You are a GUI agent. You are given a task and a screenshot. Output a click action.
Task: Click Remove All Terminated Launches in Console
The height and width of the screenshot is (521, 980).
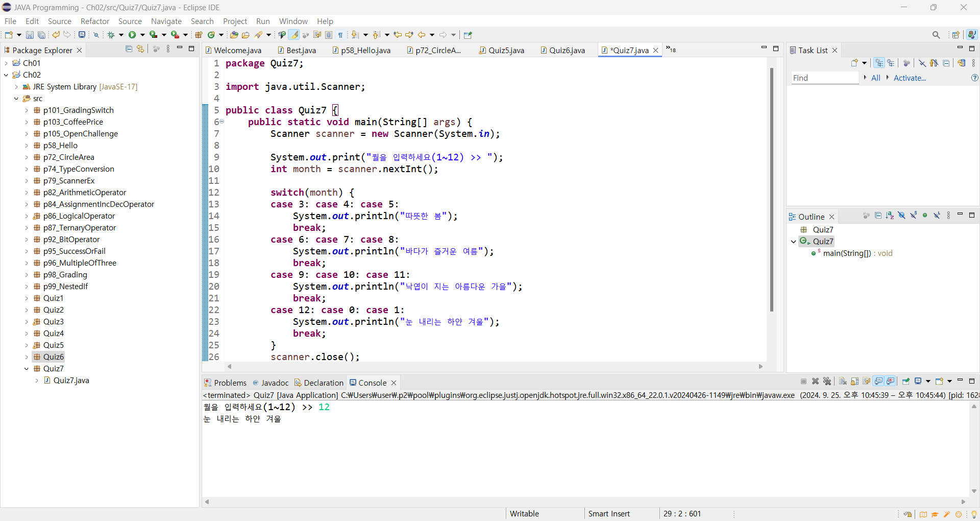[x=827, y=381]
